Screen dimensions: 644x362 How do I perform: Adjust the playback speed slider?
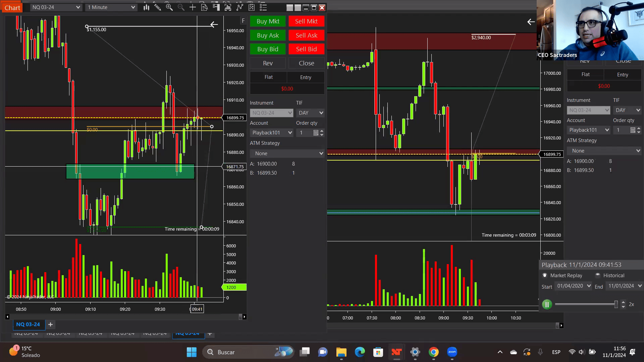coord(616,304)
